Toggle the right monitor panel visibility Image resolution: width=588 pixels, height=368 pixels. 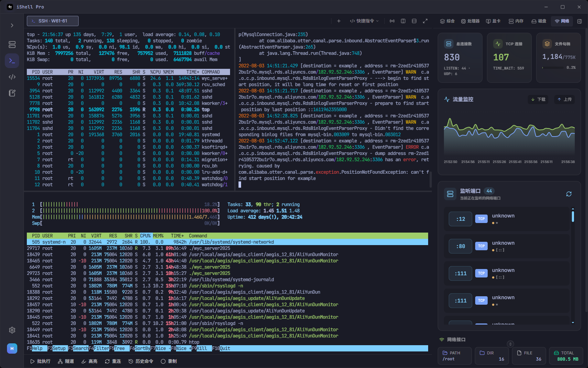pos(580,21)
